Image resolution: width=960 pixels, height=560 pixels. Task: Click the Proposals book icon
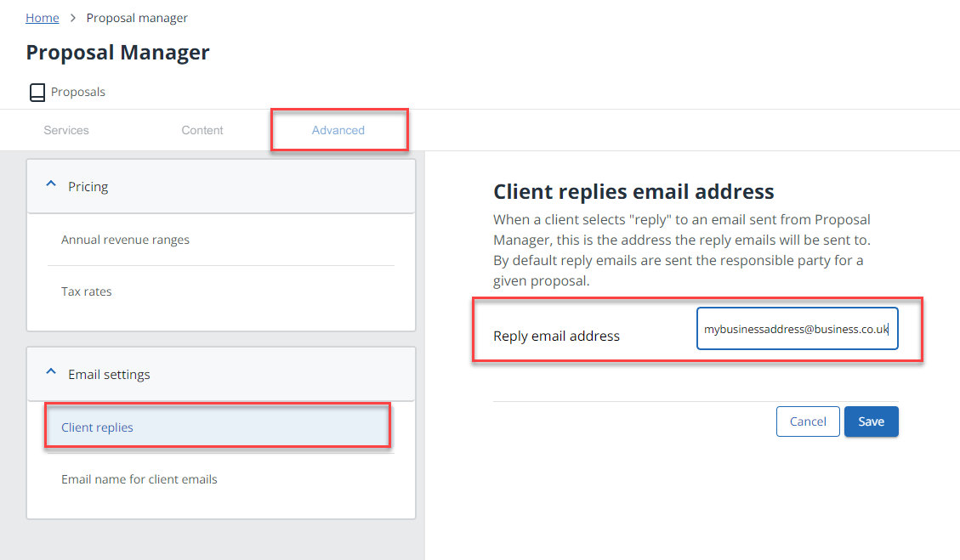click(37, 93)
